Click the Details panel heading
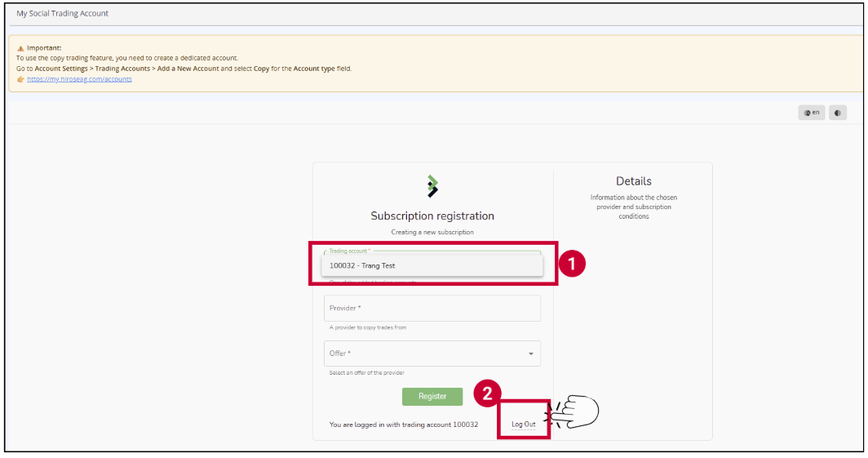Viewport: 868px width, 458px height. click(634, 181)
